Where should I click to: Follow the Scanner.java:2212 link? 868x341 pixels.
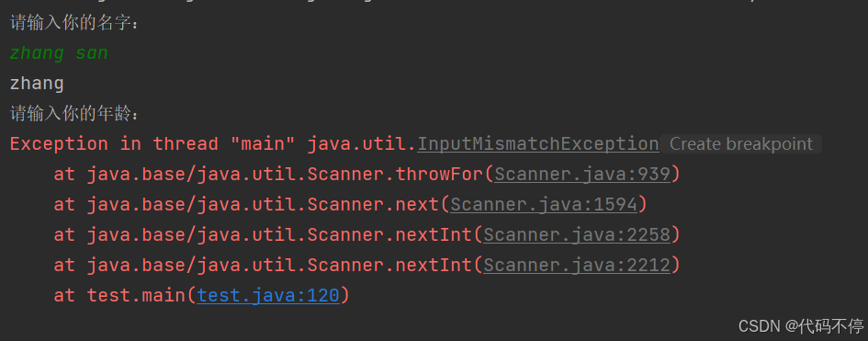pos(577,267)
